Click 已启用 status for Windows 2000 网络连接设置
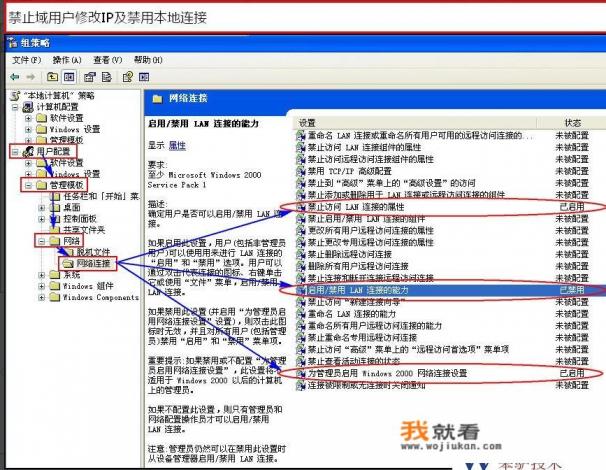This screenshot has width=606, height=470. tap(572, 373)
